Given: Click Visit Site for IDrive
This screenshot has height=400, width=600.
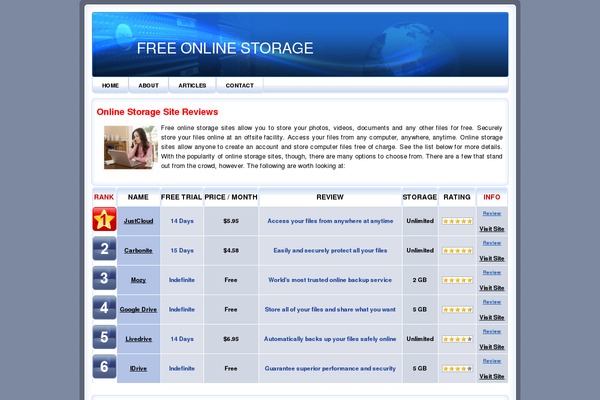Looking at the screenshot, I should coord(492,376).
